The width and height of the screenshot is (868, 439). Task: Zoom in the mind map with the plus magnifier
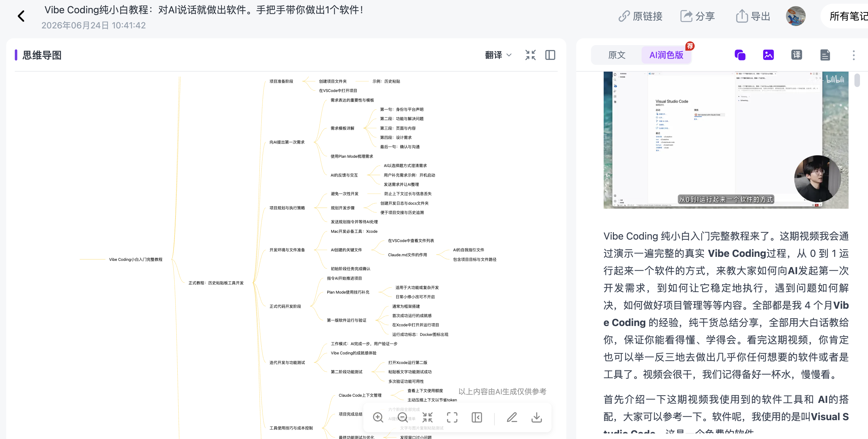click(378, 417)
